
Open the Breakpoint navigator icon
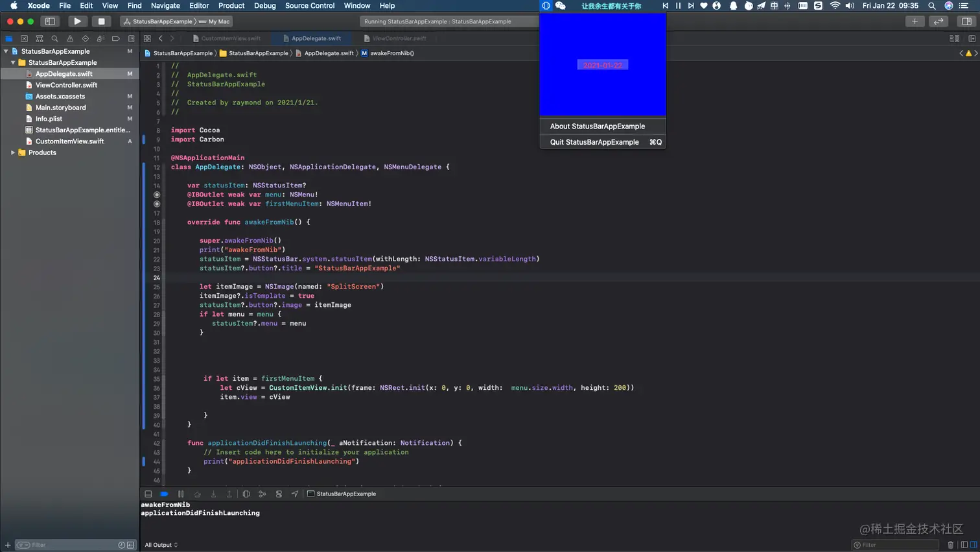click(x=116, y=39)
